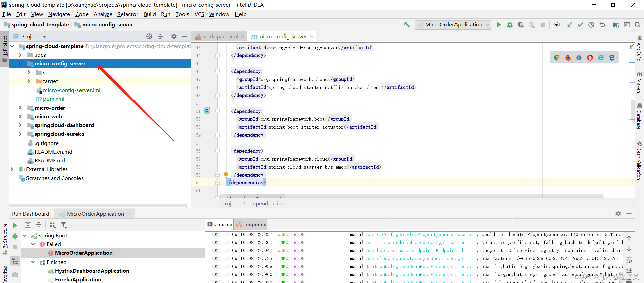This screenshot has height=283, width=644.
Task: Select HystrixDashboardApplication in Run Dashboard
Action: [92, 271]
